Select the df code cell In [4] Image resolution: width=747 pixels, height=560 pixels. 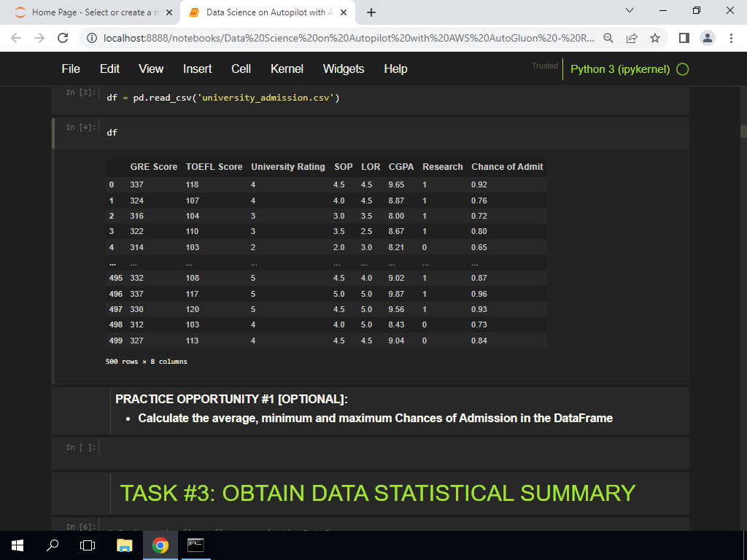click(393, 133)
